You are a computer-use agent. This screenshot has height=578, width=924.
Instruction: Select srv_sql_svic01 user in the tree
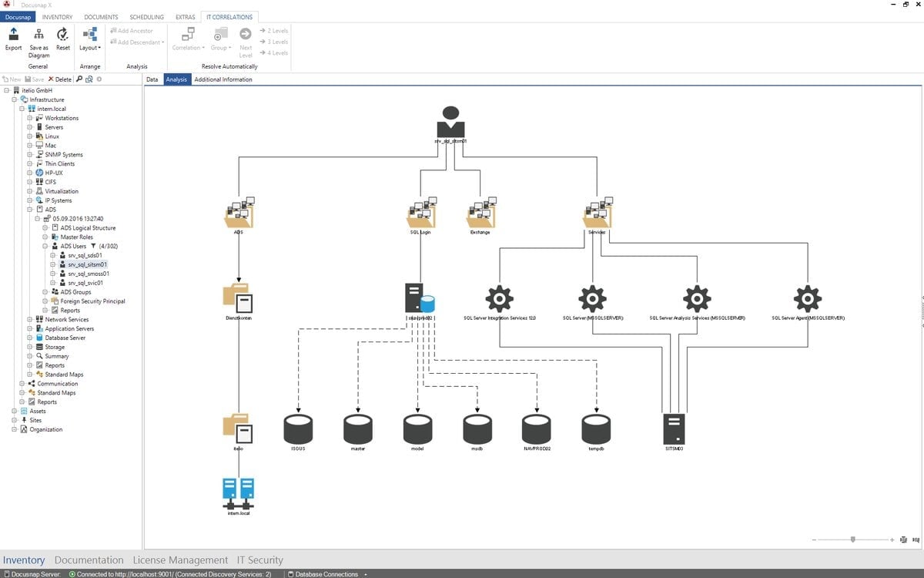pyautogui.click(x=85, y=283)
